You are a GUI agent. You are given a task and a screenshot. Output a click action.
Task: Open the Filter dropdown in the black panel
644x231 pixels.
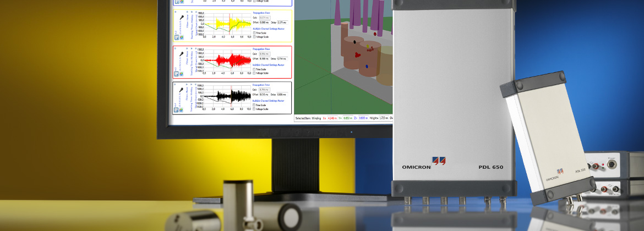(x=187, y=84)
